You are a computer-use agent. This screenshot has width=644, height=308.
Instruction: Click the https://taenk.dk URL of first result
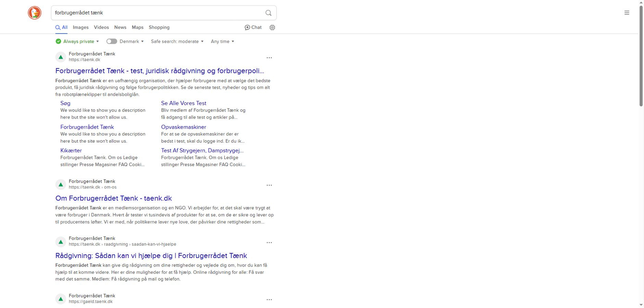pyautogui.click(x=85, y=60)
